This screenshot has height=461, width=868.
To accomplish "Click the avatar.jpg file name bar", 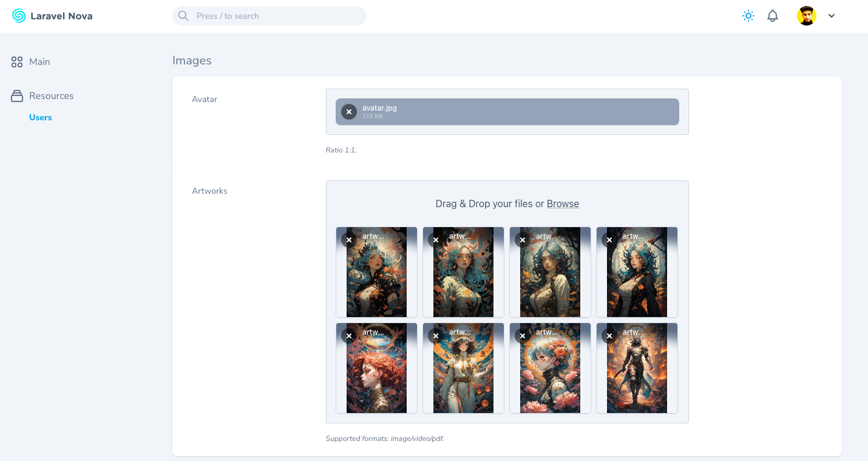I will pyautogui.click(x=516, y=112).
